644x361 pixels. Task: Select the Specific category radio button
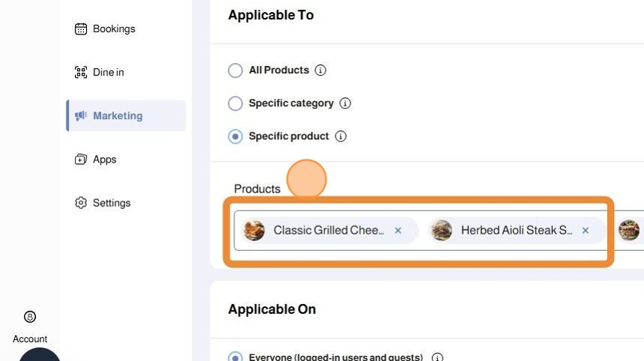click(x=235, y=103)
